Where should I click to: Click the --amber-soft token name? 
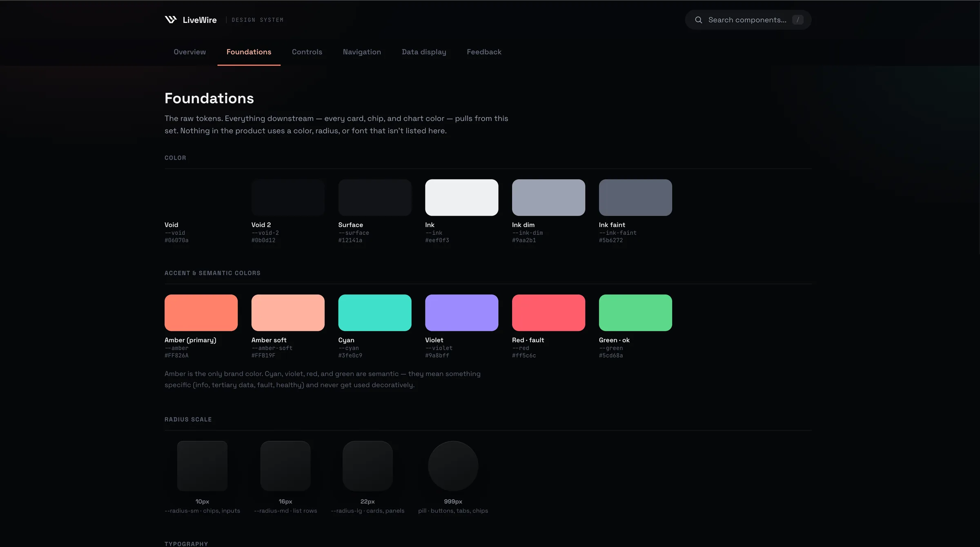(x=272, y=348)
